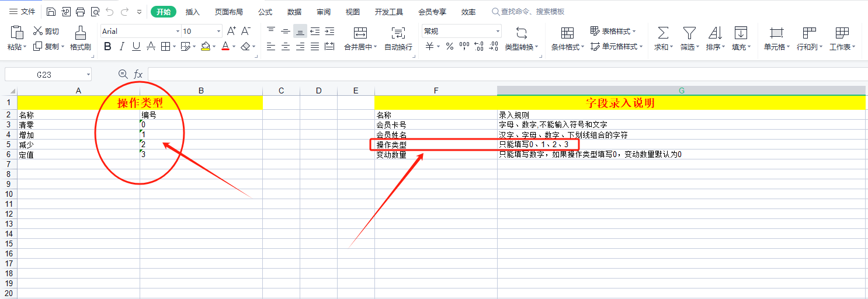
Task: Click the 文件 (File) menu button
Action: coord(22,12)
